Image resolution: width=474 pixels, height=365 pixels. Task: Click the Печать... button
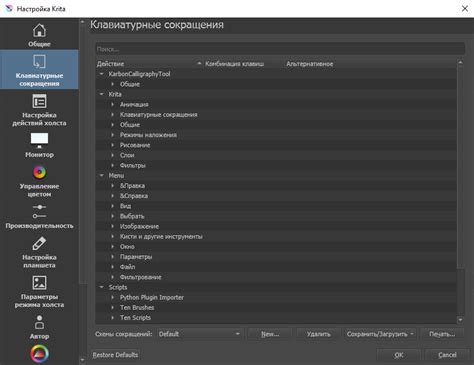pos(442,334)
